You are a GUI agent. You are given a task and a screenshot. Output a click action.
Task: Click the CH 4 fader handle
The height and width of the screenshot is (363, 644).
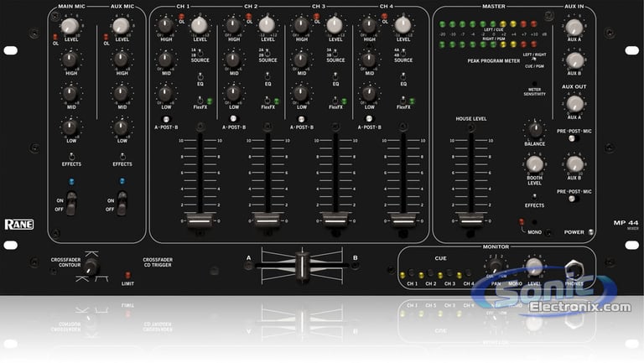pos(403,220)
